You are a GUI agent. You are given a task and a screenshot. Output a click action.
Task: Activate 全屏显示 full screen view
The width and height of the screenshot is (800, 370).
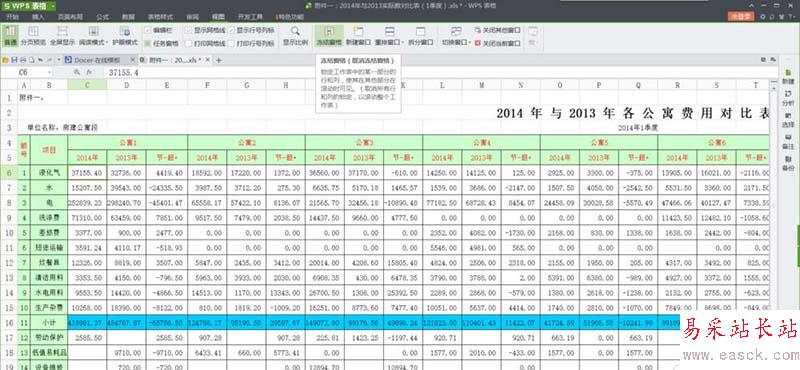[62, 36]
